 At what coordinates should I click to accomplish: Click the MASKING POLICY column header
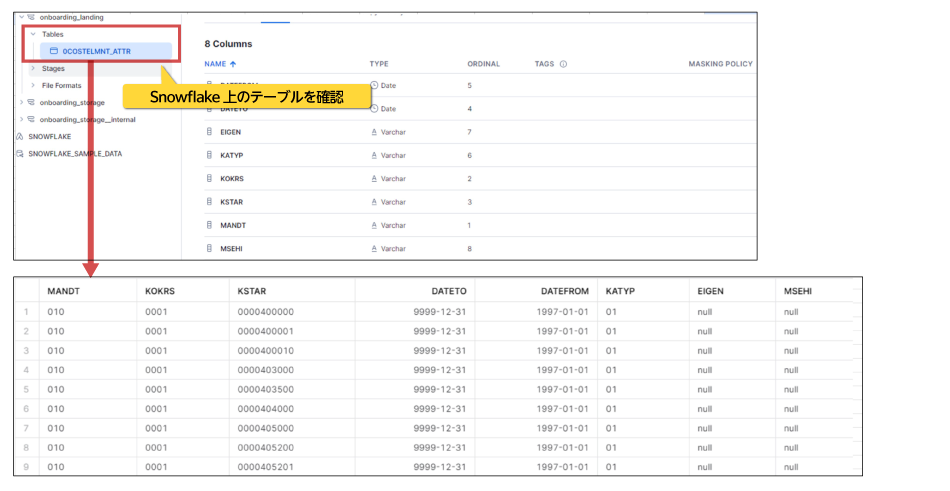pos(720,64)
